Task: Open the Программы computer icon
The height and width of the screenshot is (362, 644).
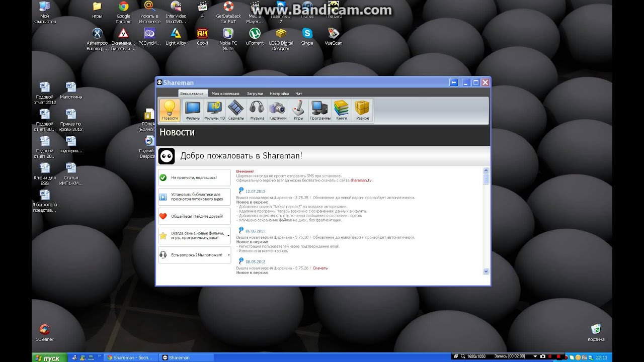Action: [320, 110]
